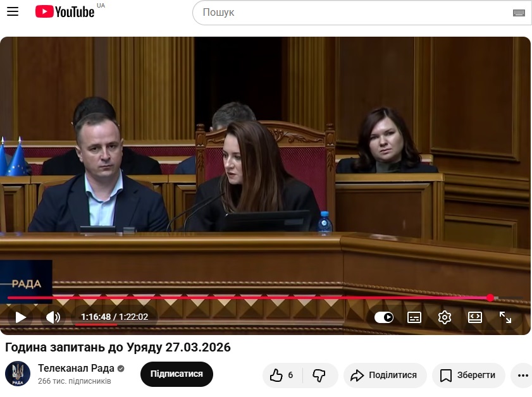Dislike the video
Screen dimensions: 532x397
point(319,375)
